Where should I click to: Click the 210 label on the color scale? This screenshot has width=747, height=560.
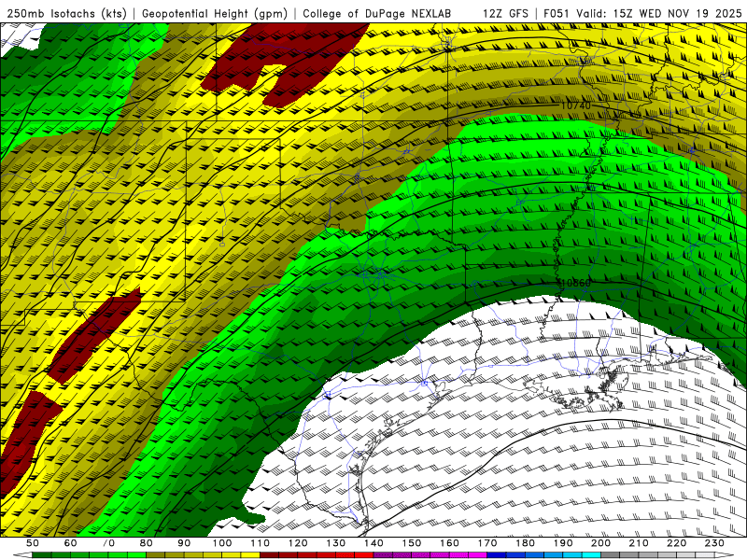click(639, 543)
